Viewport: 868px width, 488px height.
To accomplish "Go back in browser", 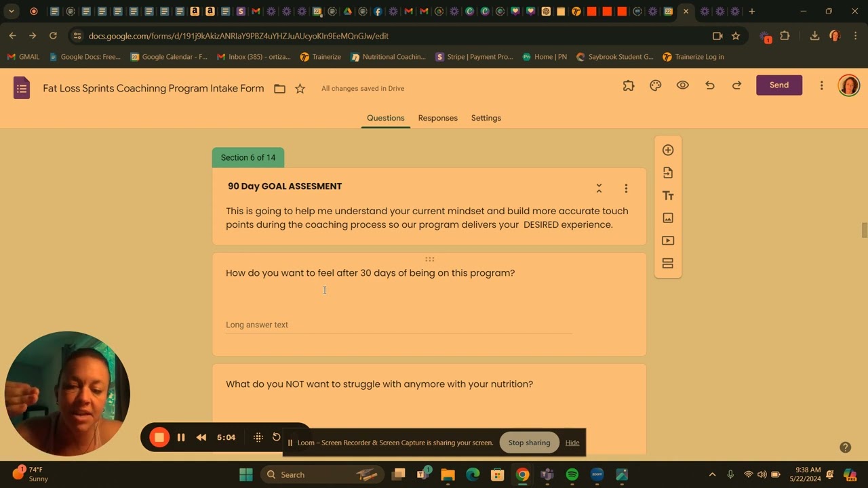I will [12, 36].
